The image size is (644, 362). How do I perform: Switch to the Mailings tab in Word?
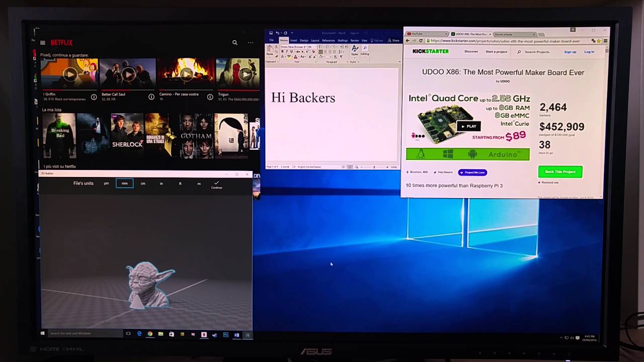[x=343, y=41]
